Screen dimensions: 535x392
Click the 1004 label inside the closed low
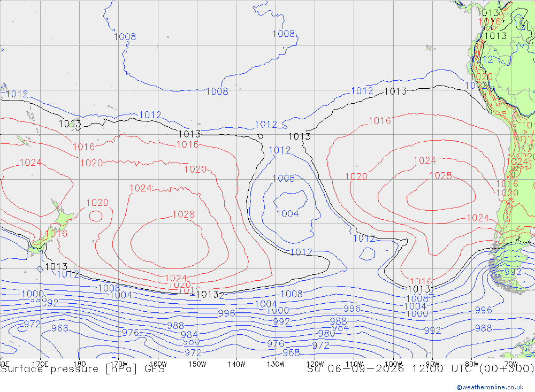(x=288, y=214)
